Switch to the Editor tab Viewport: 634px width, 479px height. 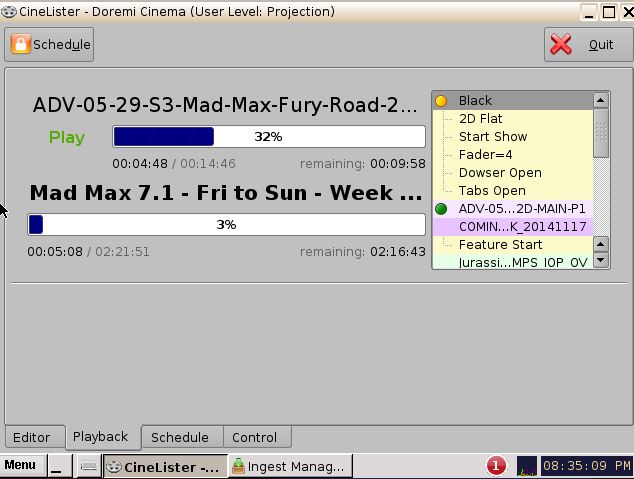click(32, 437)
